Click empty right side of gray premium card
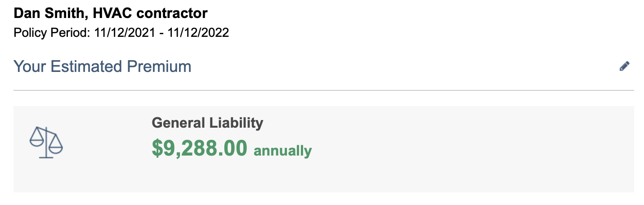644x205 pixels. (x=495, y=148)
